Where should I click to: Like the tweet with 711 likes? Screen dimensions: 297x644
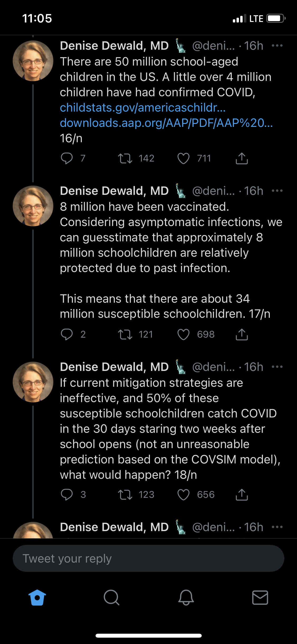183,158
